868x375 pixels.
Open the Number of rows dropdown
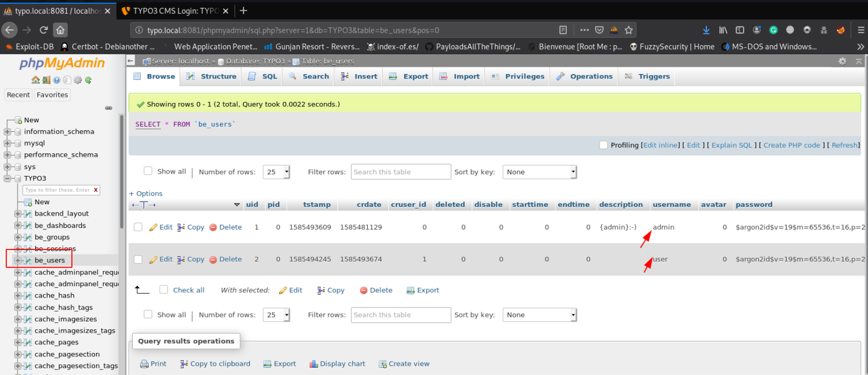(276, 171)
